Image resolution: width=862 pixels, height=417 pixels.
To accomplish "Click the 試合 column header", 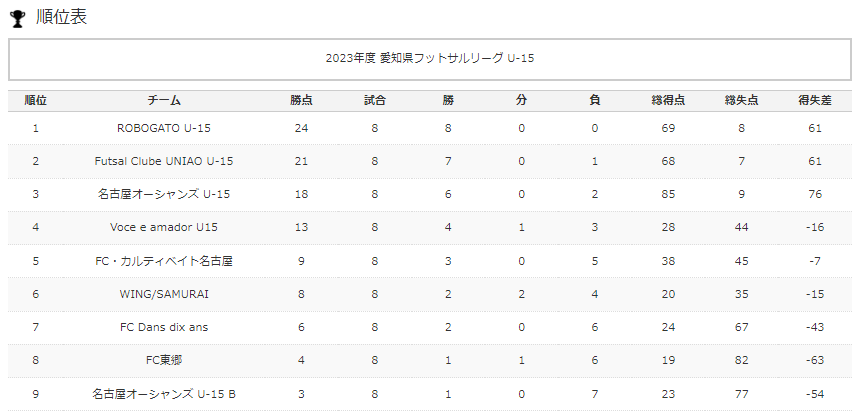I will (x=374, y=101).
